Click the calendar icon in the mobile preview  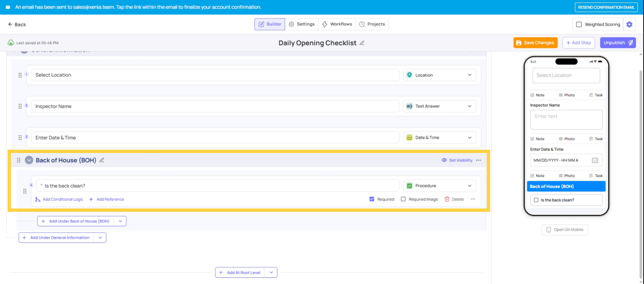tap(595, 160)
